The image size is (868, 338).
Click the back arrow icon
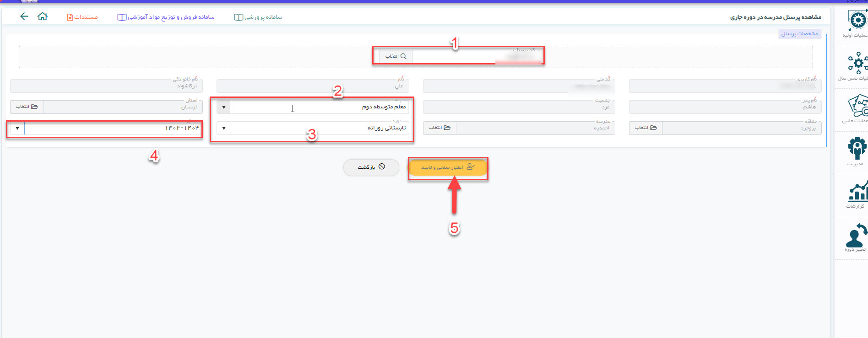[x=24, y=16]
